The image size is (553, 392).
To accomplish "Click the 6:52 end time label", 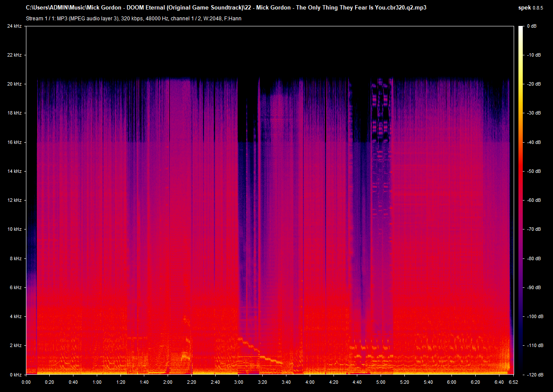I will pyautogui.click(x=513, y=382).
